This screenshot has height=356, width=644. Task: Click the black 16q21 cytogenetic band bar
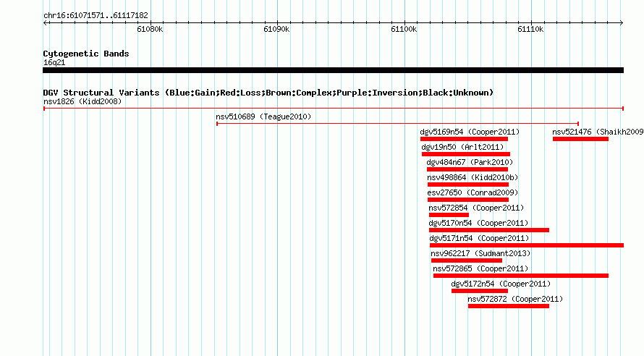pyautogui.click(x=333, y=71)
